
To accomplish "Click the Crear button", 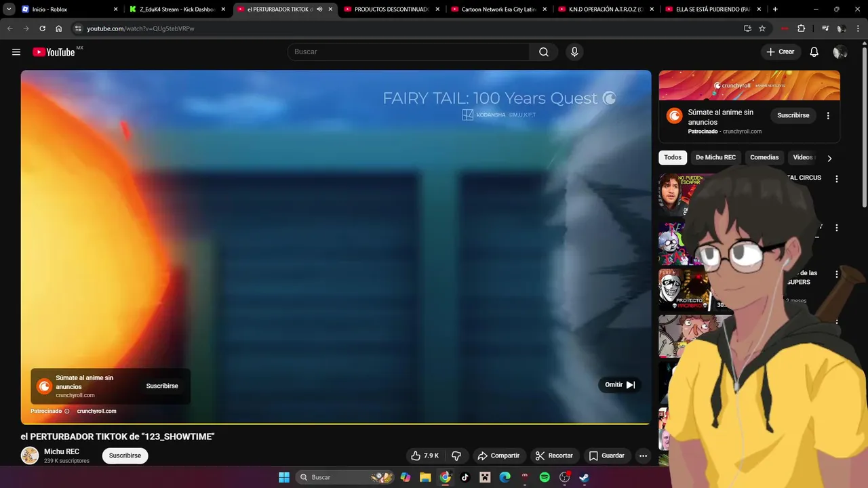I will point(780,52).
